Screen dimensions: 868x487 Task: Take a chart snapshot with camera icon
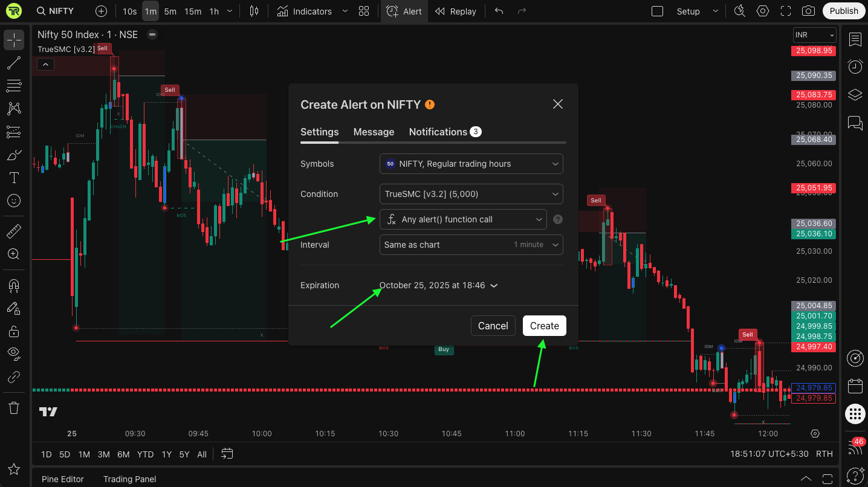pyautogui.click(x=808, y=11)
